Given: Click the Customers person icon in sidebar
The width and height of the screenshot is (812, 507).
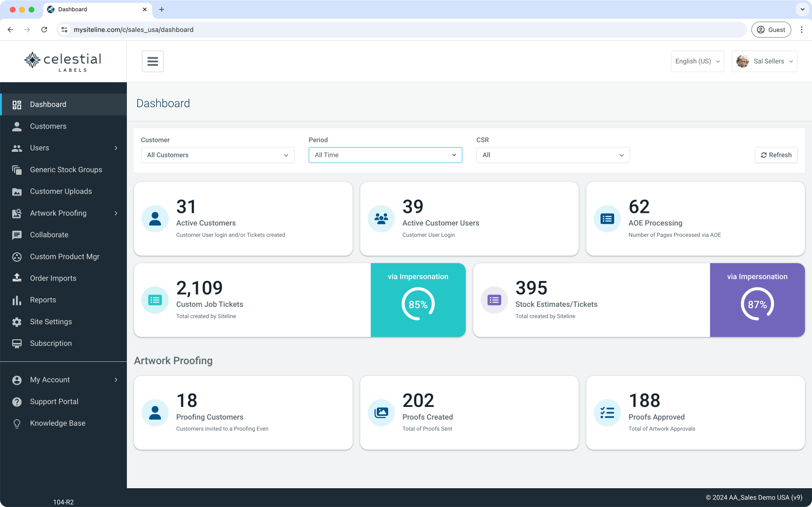Looking at the screenshot, I should [17, 126].
